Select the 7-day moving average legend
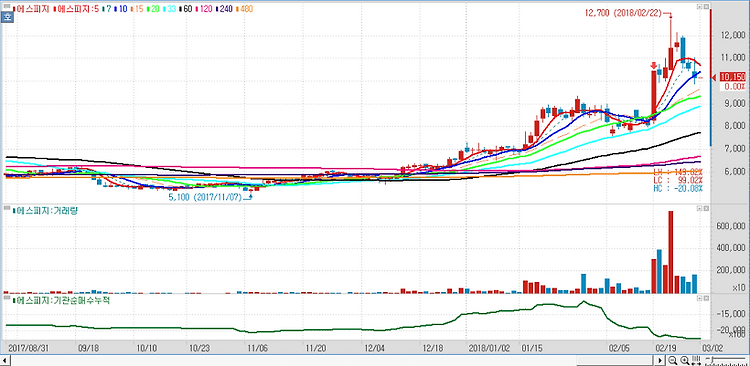Screen dimensions: 750x366 (107, 9)
